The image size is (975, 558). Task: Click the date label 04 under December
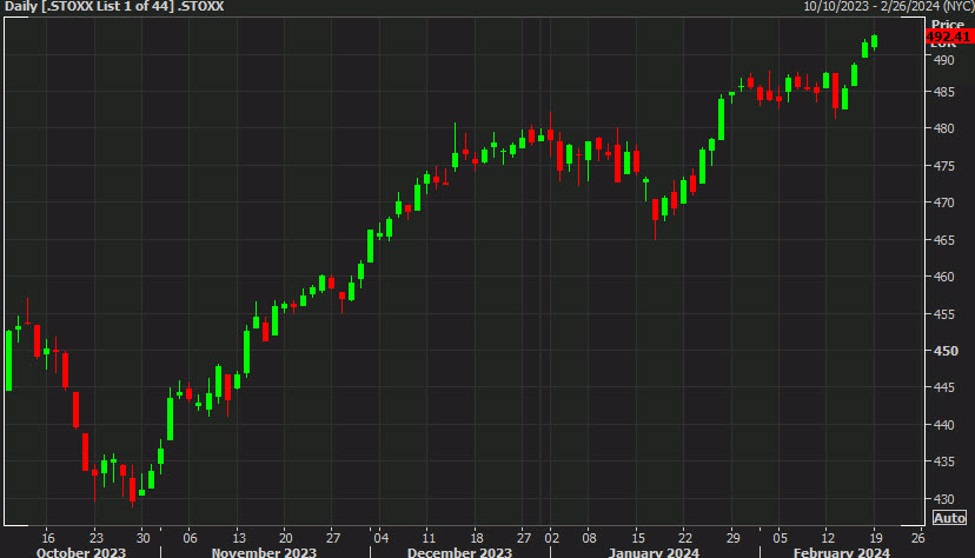(381, 538)
